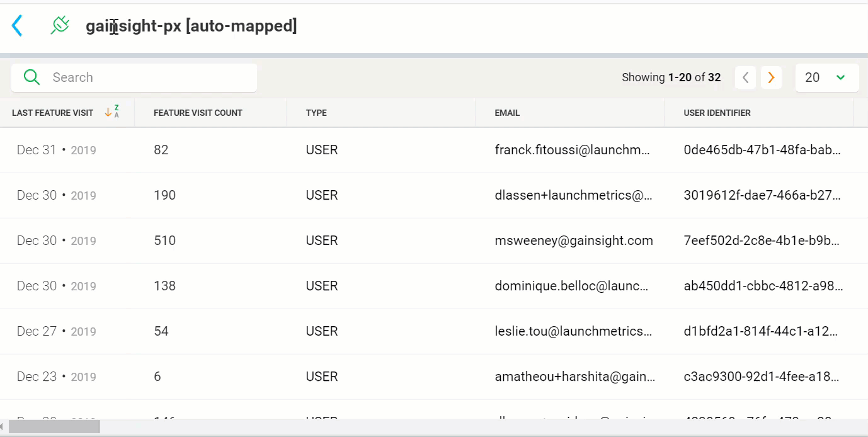
Task: Click email dlassen+launchmetrics@…
Action: point(574,195)
